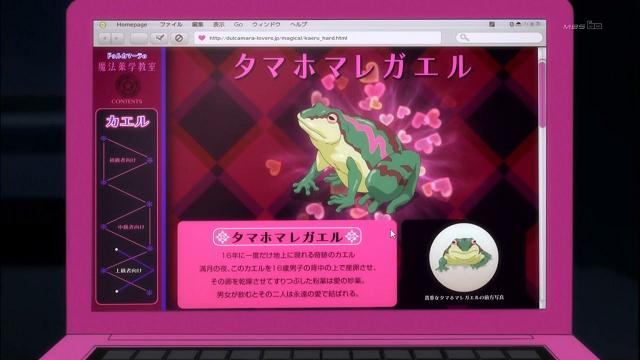Click the dark status icon in menu bar

(x=492, y=24)
